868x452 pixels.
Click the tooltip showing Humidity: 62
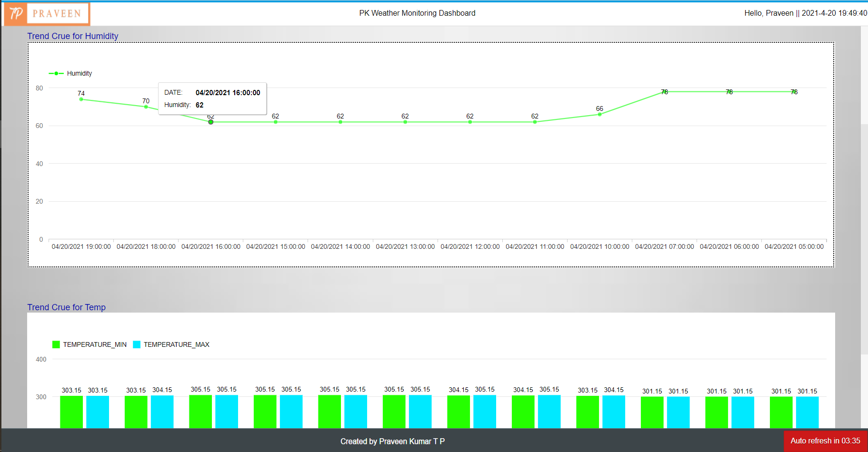pyautogui.click(x=212, y=98)
